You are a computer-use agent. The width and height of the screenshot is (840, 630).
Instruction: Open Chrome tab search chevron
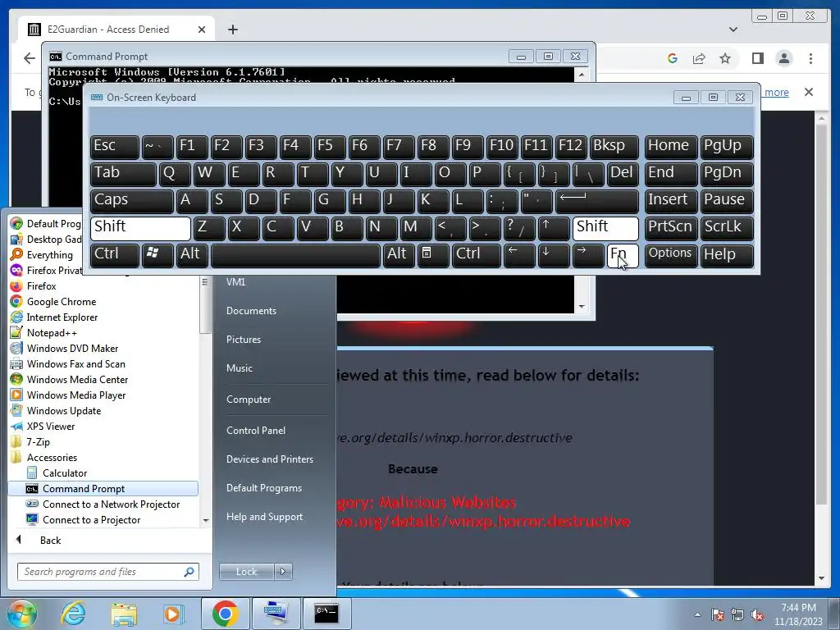(733, 30)
